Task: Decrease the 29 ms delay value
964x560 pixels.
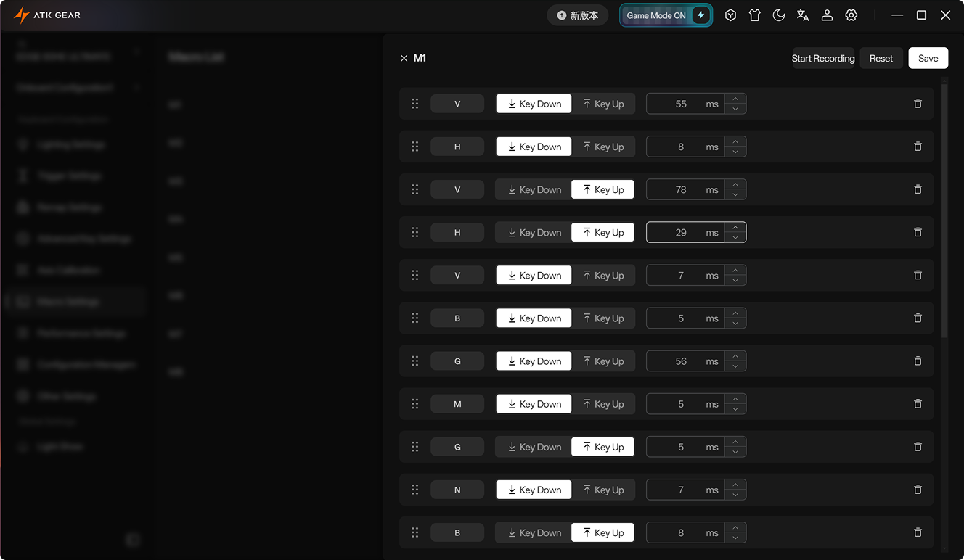Action: pyautogui.click(x=735, y=237)
